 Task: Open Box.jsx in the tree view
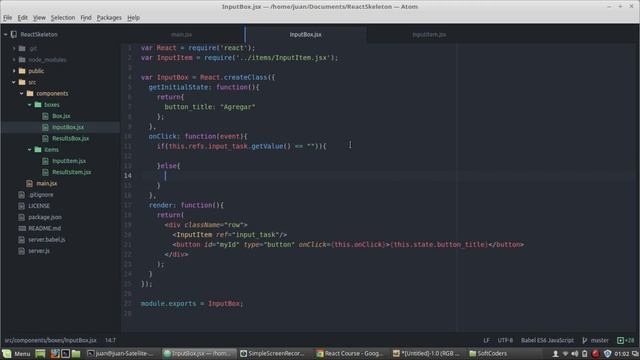tap(61, 116)
